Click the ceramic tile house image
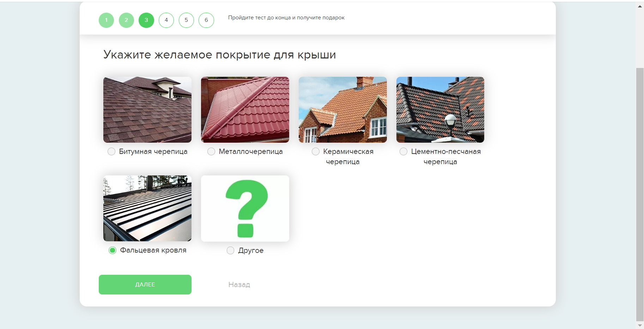This screenshot has height=329, width=644. (x=343, y=110)
